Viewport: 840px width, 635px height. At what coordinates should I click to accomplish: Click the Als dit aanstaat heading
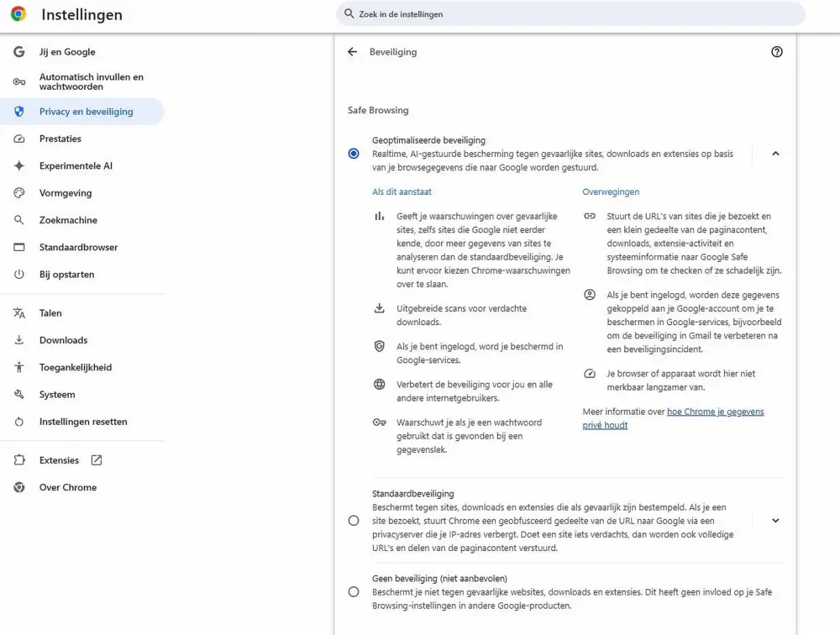click(x=402, y=192)
